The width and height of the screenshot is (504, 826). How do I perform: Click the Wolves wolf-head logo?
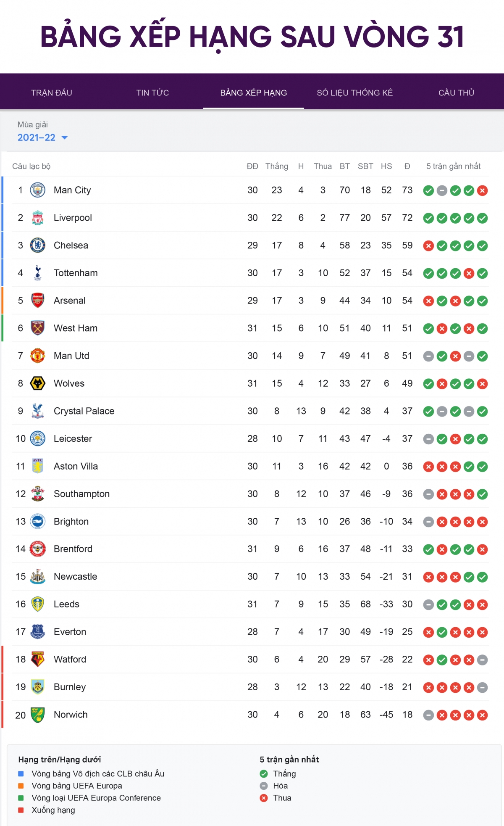(38, 383)
